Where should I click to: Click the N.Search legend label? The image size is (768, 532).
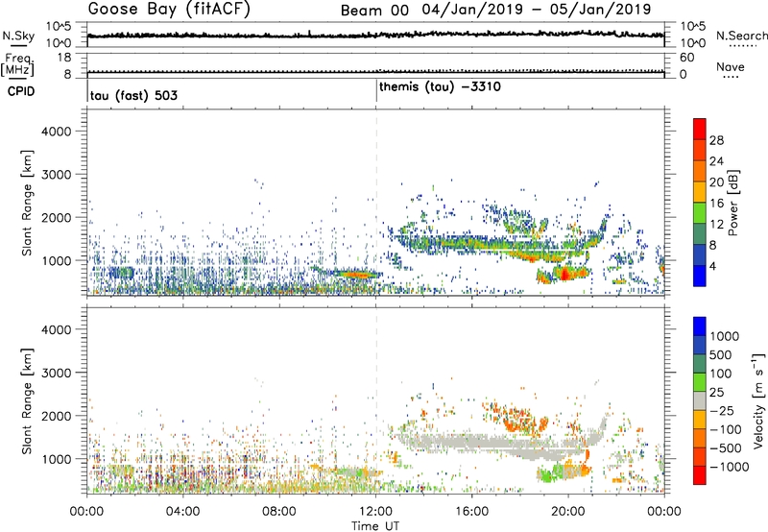742,36
